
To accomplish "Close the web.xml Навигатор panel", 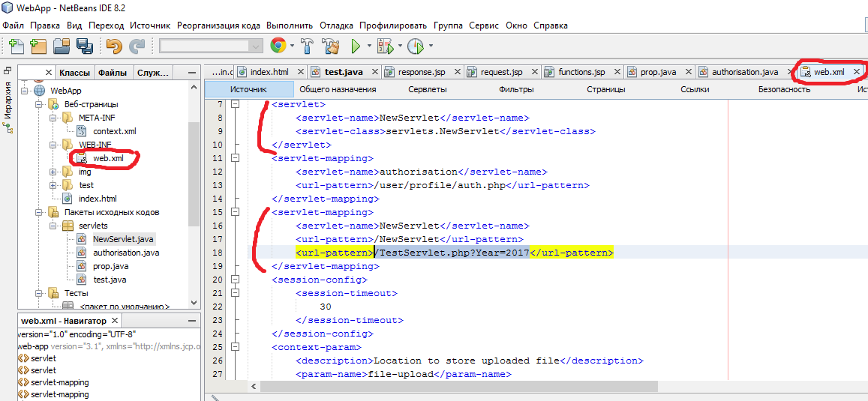I will (x=115, y=321).
